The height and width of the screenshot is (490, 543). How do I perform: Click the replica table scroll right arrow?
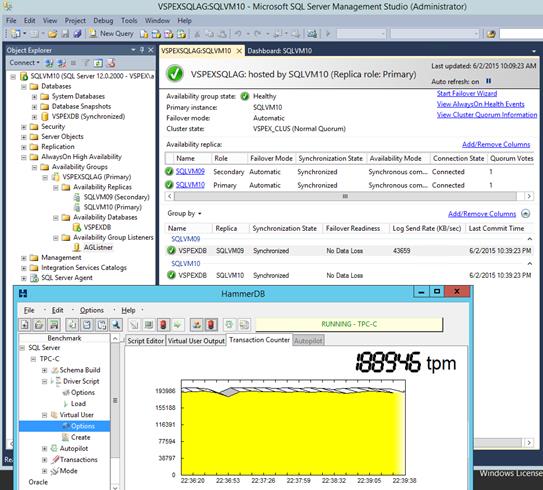pyautogui.click(x=529, y=196)
